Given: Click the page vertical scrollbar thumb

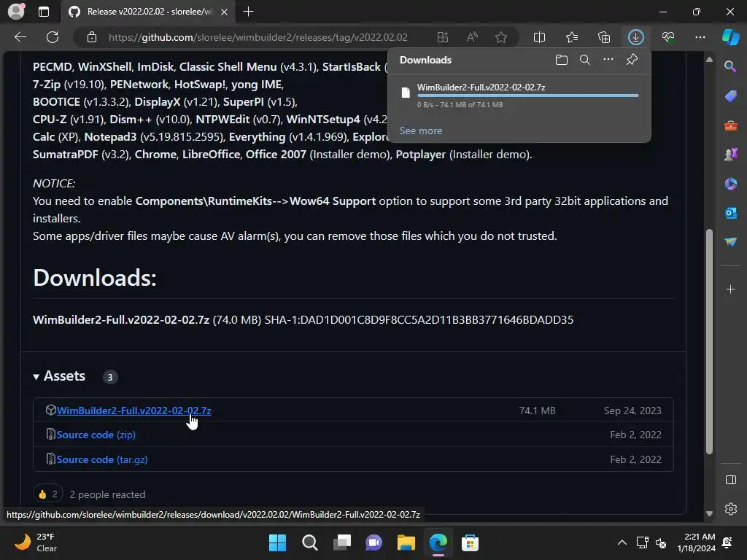Looking at the screenshot, I should coord(709,341).
